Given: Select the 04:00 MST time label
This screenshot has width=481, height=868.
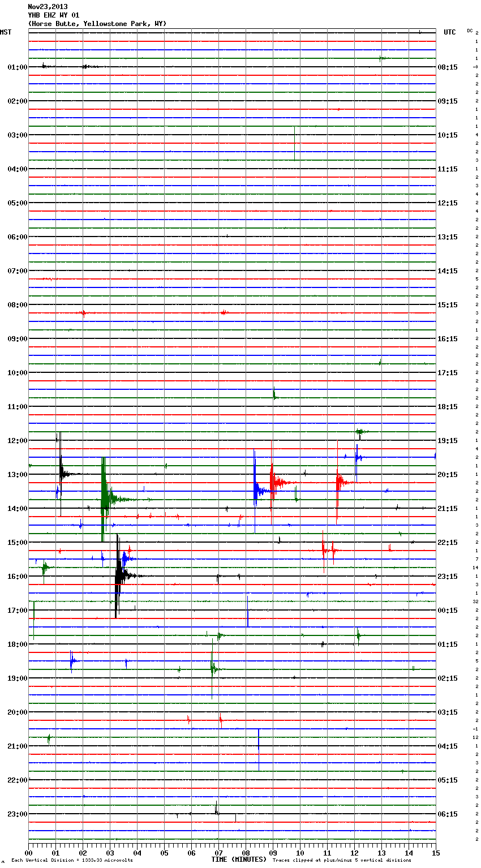Looking at the screenshot, I should 17,169.
